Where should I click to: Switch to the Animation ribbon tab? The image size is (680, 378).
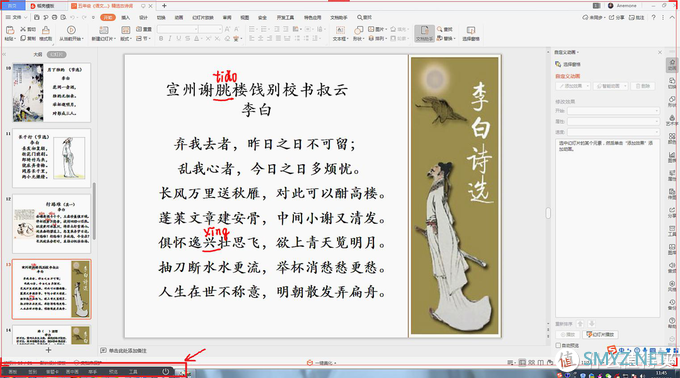[x=179, y=17]
